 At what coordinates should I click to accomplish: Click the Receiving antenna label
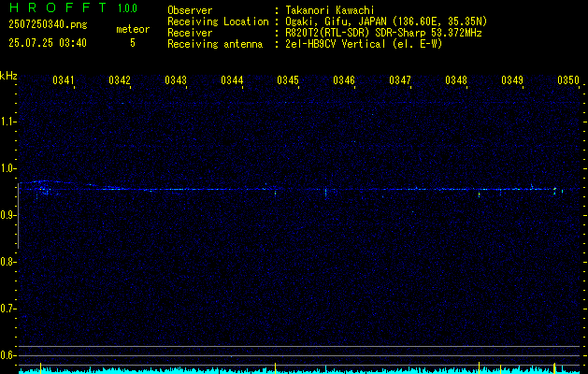215,44
